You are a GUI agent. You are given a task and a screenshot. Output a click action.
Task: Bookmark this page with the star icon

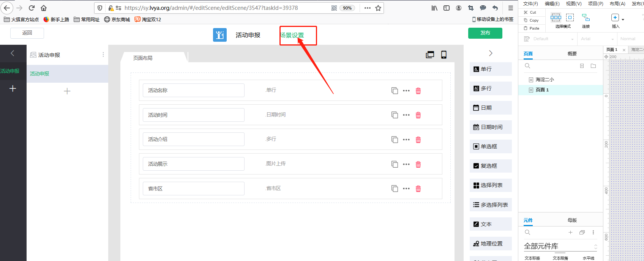coord(378,8)
